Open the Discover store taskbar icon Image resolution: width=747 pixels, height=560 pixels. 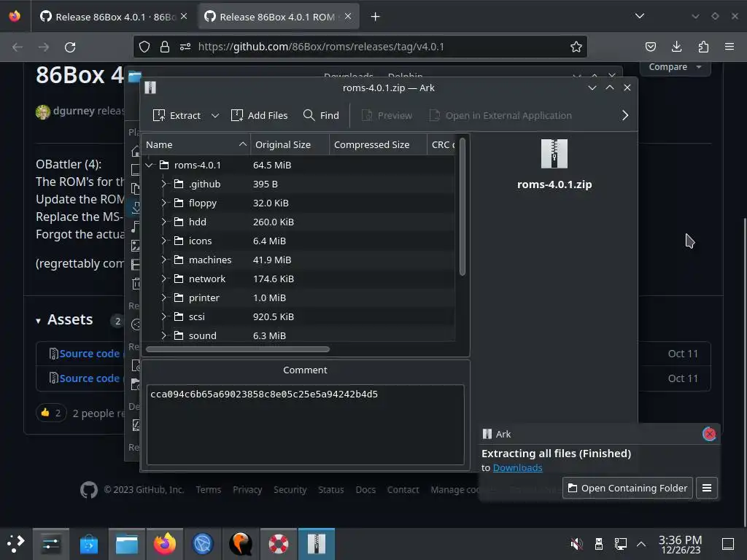coord(88,543)
